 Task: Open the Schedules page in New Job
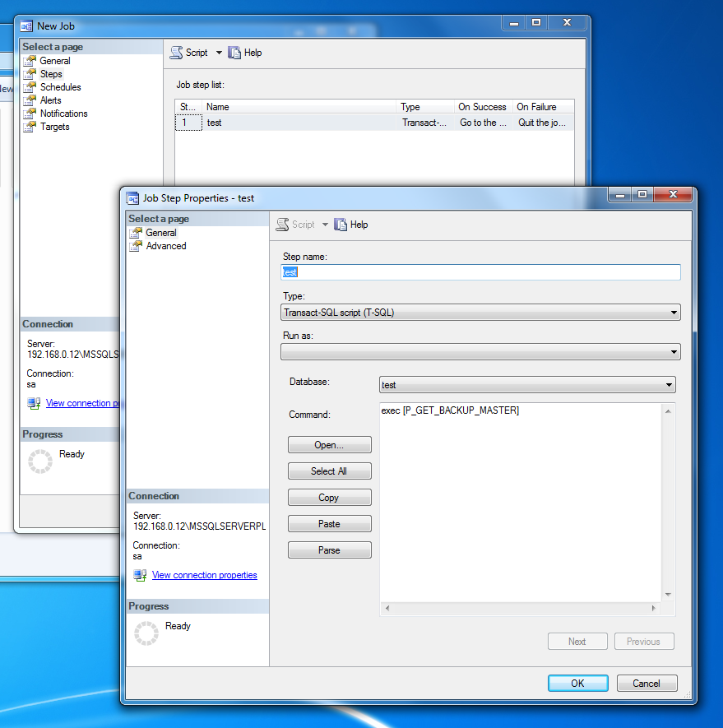tap(60, 87)
